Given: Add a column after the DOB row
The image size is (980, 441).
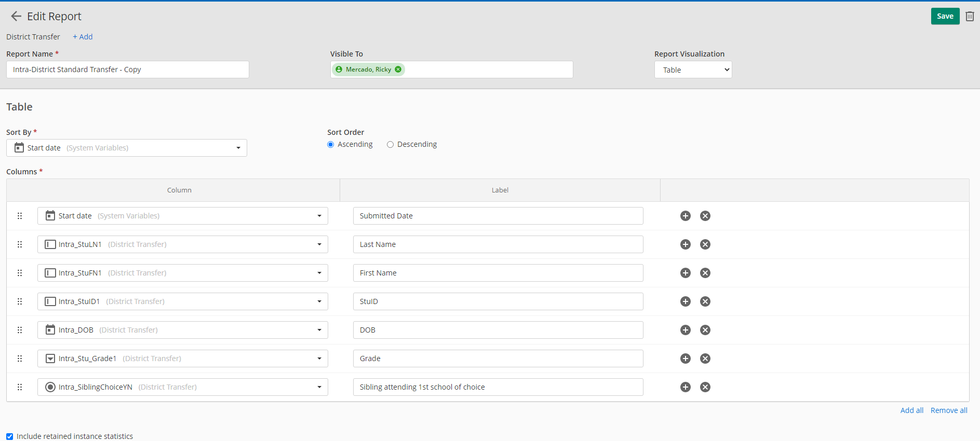Looking at the screenshot, I should [685, 330].
